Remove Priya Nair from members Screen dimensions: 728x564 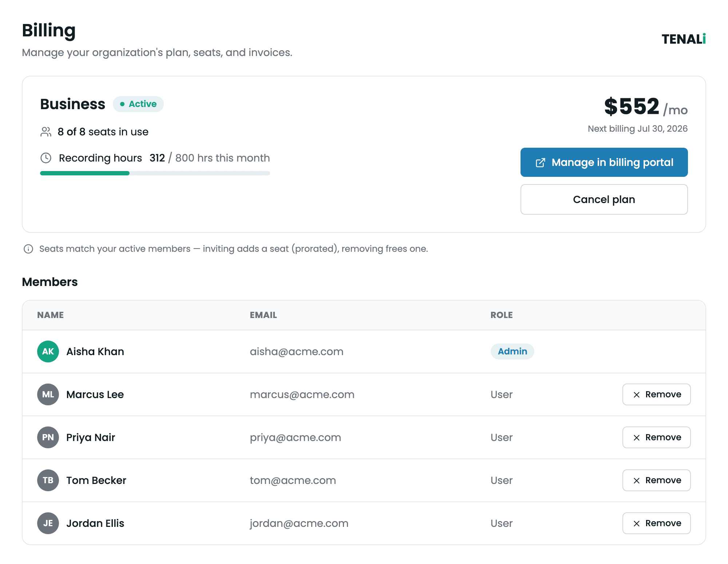656,437
